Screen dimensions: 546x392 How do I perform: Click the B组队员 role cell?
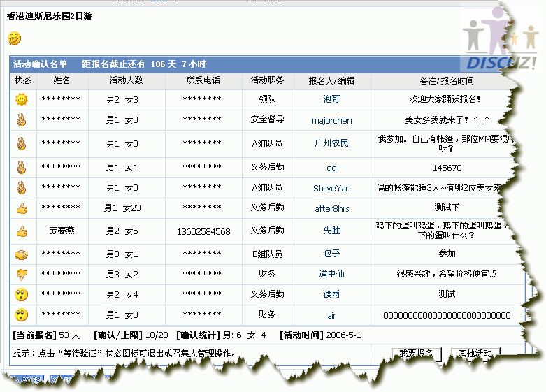click(267, 254)
